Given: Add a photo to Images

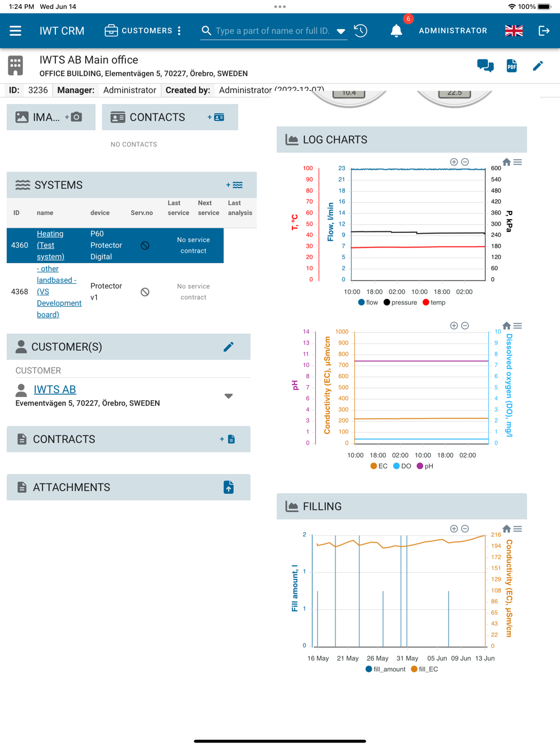Looking at the screenshot, I should pyautogui.click(x=74, y=117).
